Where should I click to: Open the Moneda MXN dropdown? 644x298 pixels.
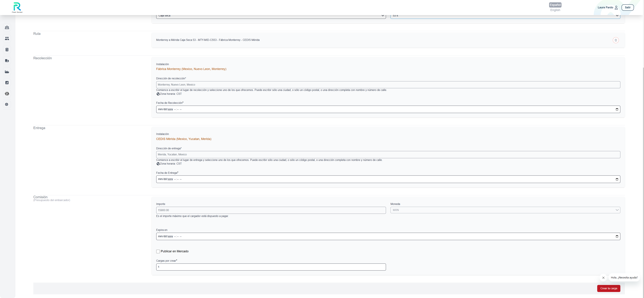tap(505, 210)
